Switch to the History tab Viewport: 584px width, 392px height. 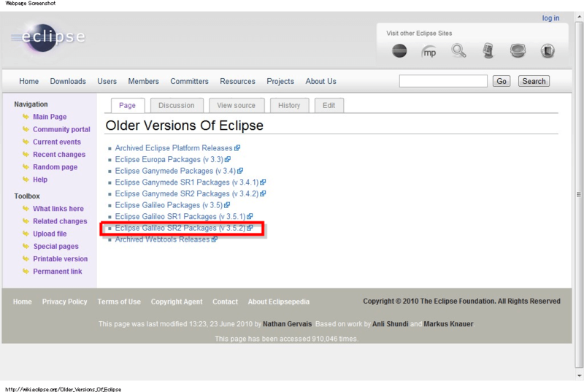[x=289, y=105]
